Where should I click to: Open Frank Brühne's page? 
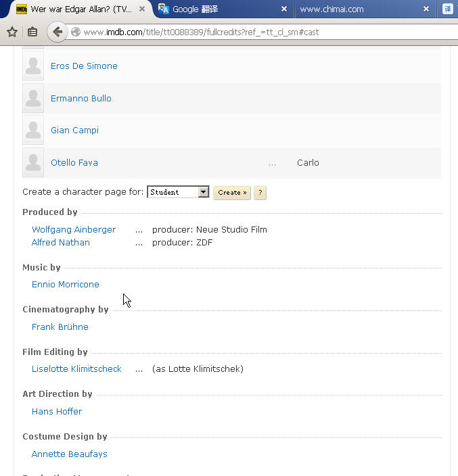pos(60,327)
